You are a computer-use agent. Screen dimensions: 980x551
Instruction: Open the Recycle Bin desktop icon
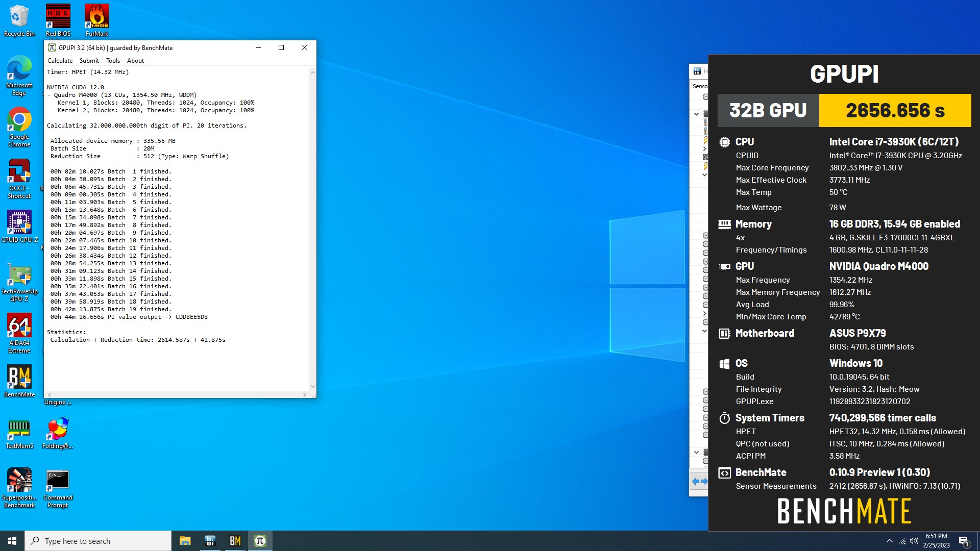[x=19, y=20]
